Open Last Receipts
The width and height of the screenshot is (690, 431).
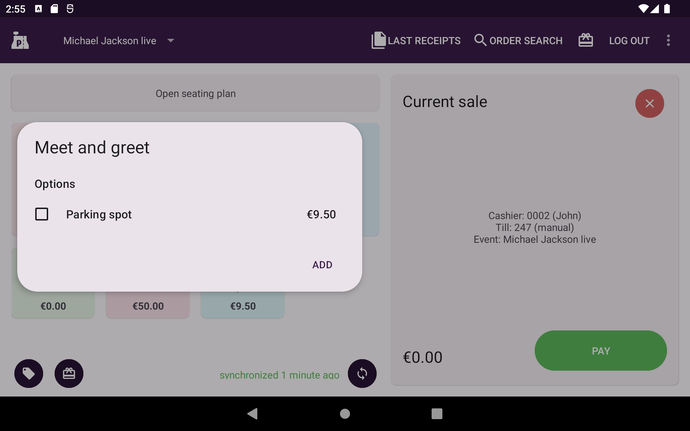coord(416,41)
